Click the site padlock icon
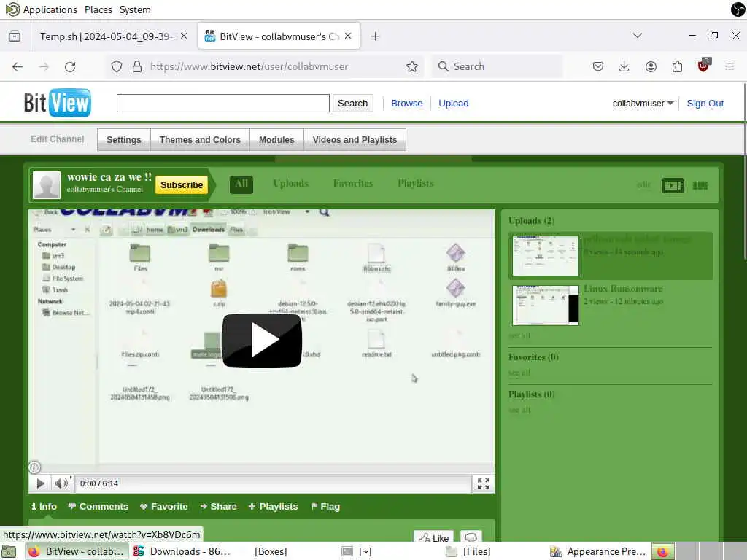 tap(137, 66)
